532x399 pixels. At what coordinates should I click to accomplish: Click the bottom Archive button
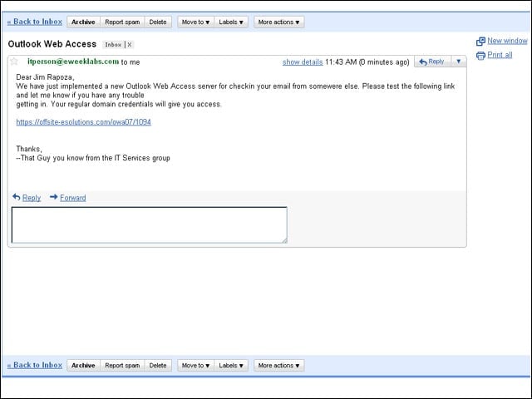click(x=83, y=366)
